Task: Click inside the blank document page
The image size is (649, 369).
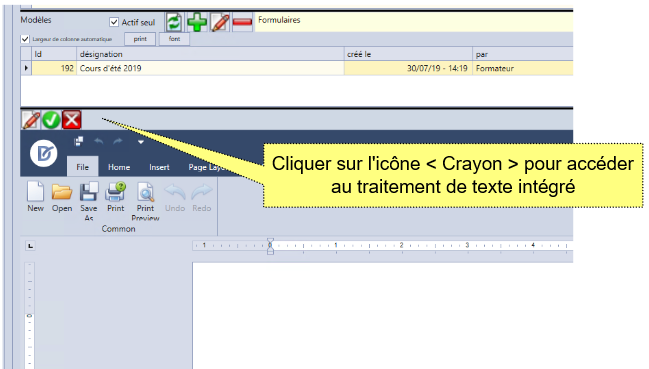Action: 383,315
